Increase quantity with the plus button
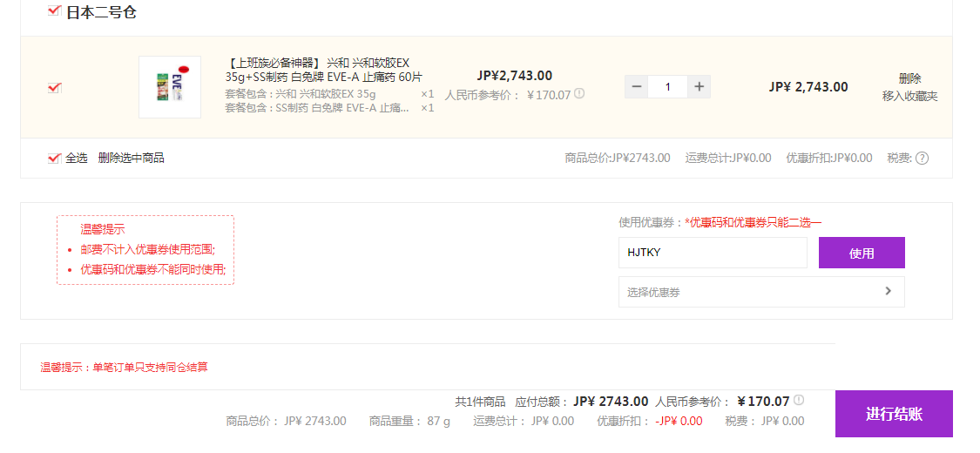 [699, 87]
